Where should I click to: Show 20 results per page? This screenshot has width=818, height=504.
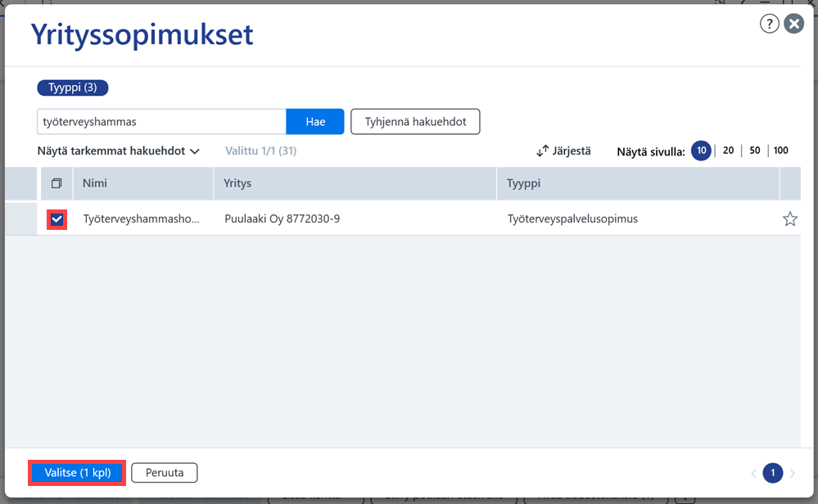(728, 151)
